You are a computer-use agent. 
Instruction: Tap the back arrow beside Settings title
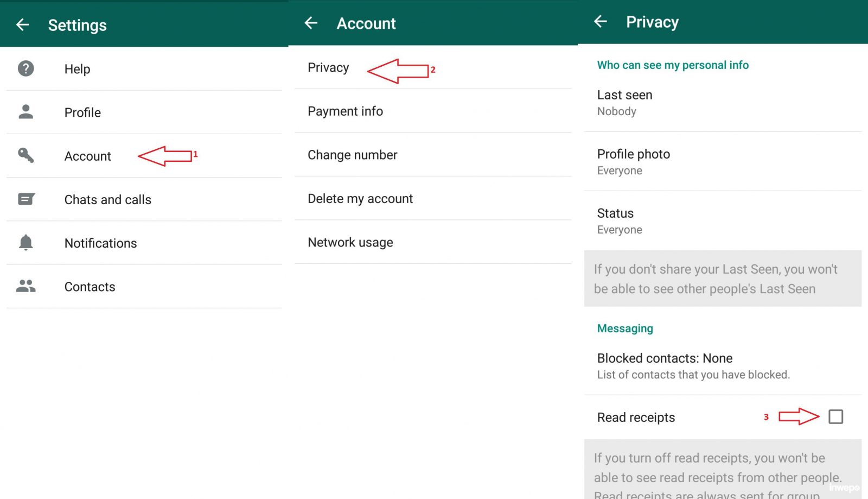pyautogui.click(x=22, y=24)
